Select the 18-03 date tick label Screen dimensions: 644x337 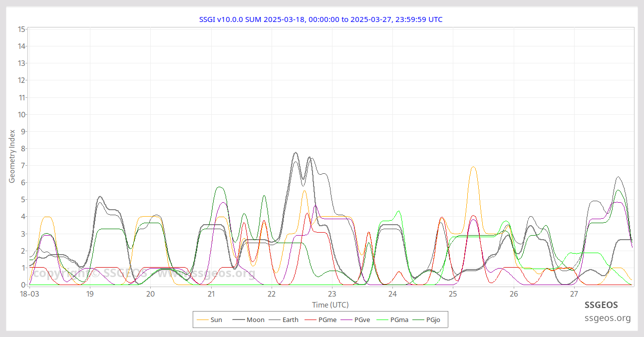pos(29,295)
